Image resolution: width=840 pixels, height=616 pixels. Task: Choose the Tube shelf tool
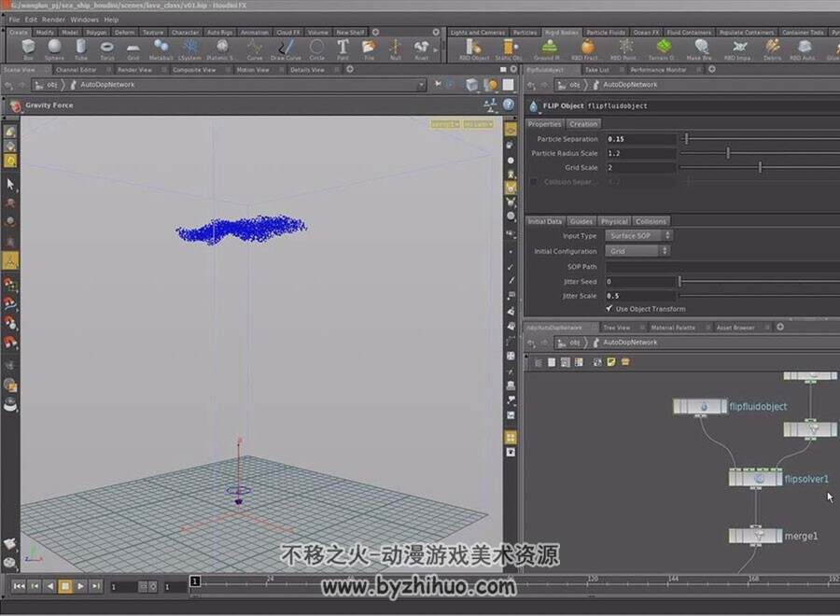pyautogui.click(x=81, y=49)
